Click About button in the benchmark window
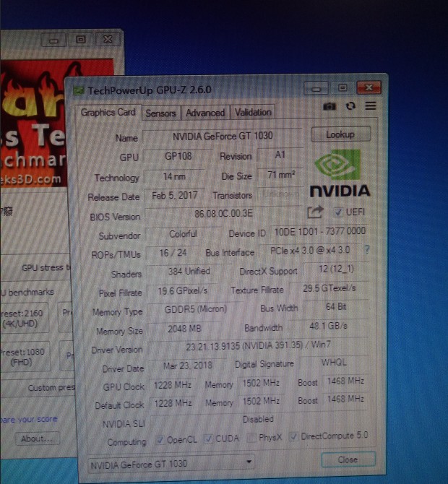The width and height of the screenshot is (448, 484). click(x=37, y=438)
